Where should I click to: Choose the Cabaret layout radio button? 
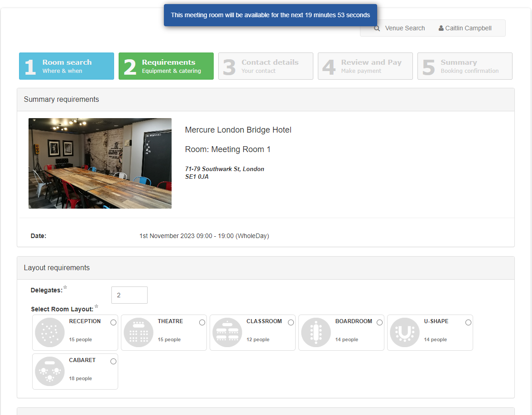(x=113, y=362)
